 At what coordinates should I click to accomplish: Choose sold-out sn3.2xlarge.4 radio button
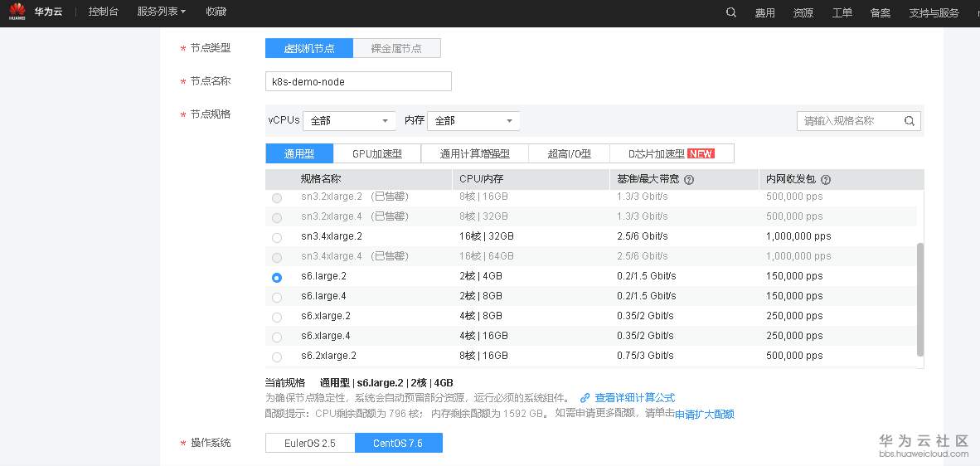coord(277,217)
